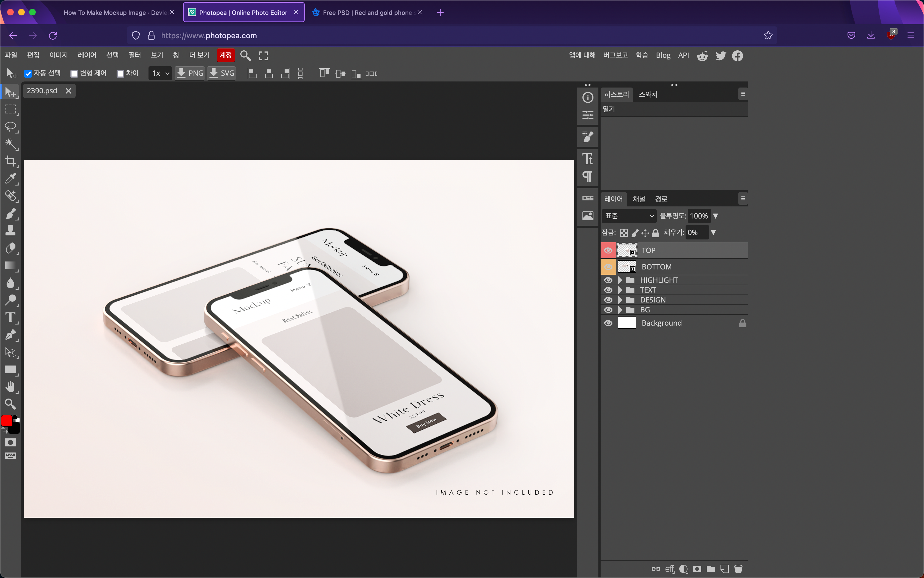The height and width of the screenshot is (578, 924).
Task: Select the Type tool
Action: (x=10, y=317)
